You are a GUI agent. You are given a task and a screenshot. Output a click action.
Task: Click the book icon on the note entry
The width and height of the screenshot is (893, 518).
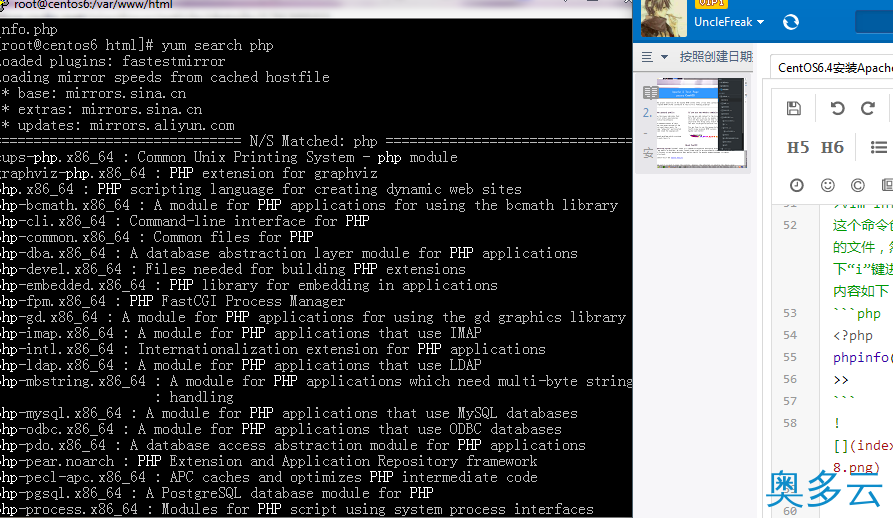point(650,92)
